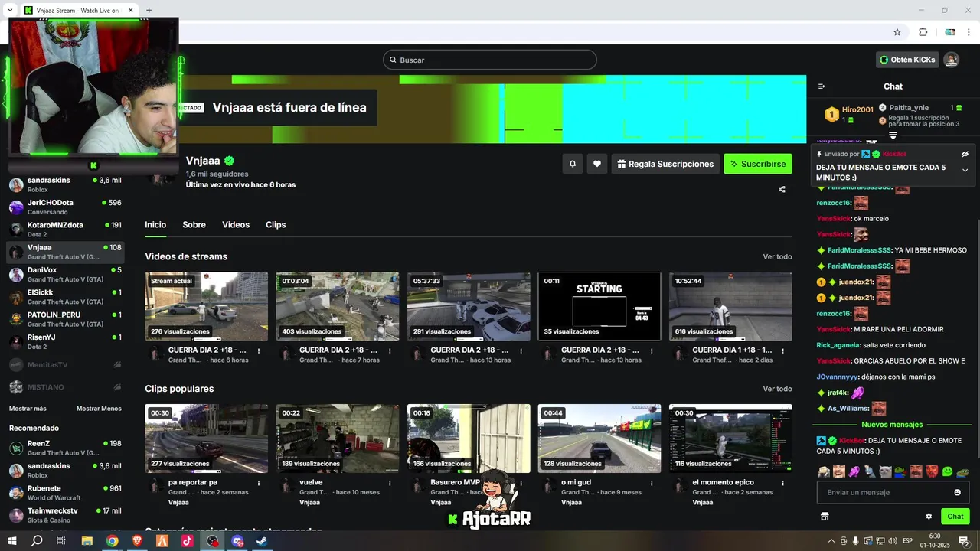Click Regala Suscripciones button

[665, 164]
